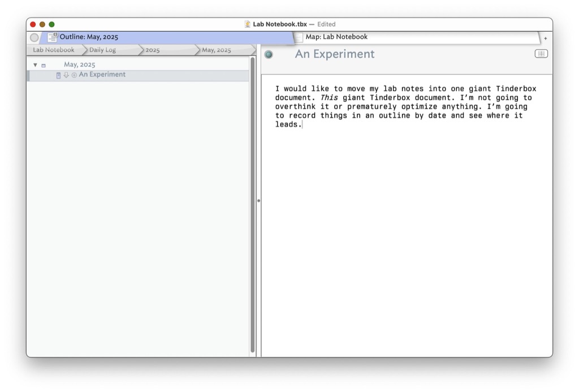Minimize the Lab Notebook window
This screenshot has width=579, height=392.
click(42, 24)
